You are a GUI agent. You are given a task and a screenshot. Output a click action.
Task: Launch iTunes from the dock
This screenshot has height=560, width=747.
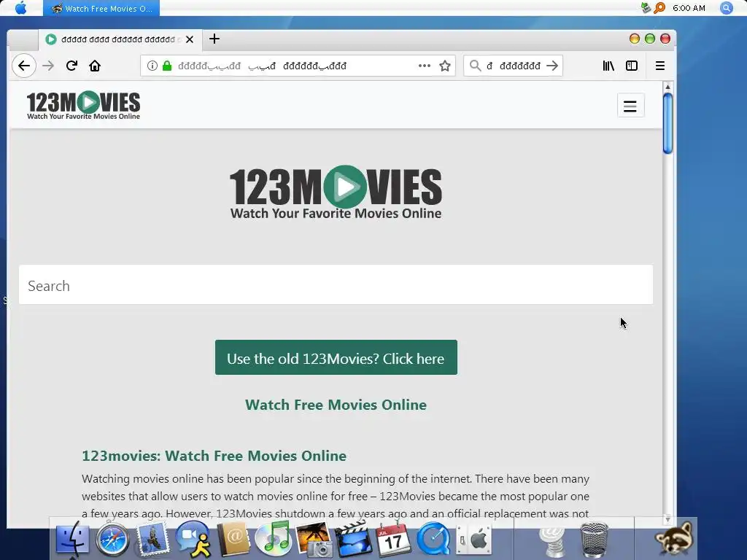pos(274,539)
